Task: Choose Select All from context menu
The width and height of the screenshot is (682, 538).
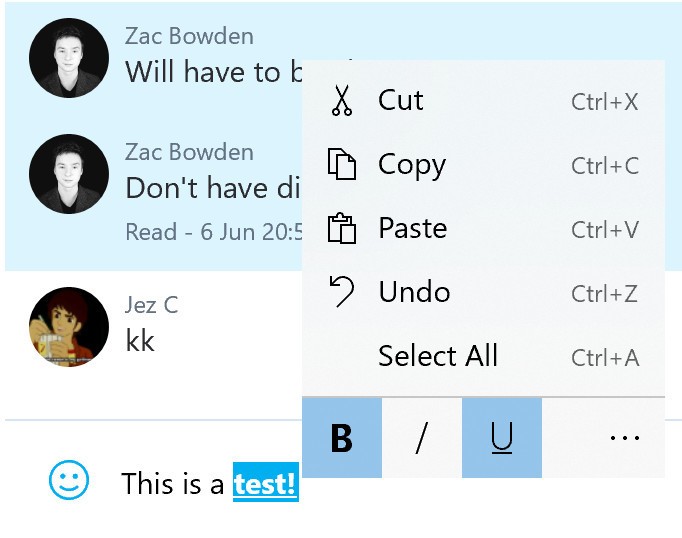Action: click(483, 356)
